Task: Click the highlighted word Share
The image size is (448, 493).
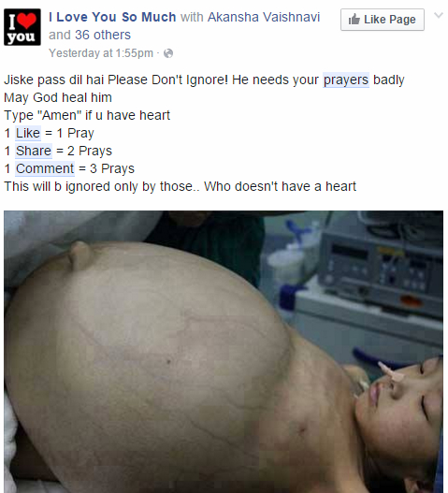Action: click(x=34, y=151)
